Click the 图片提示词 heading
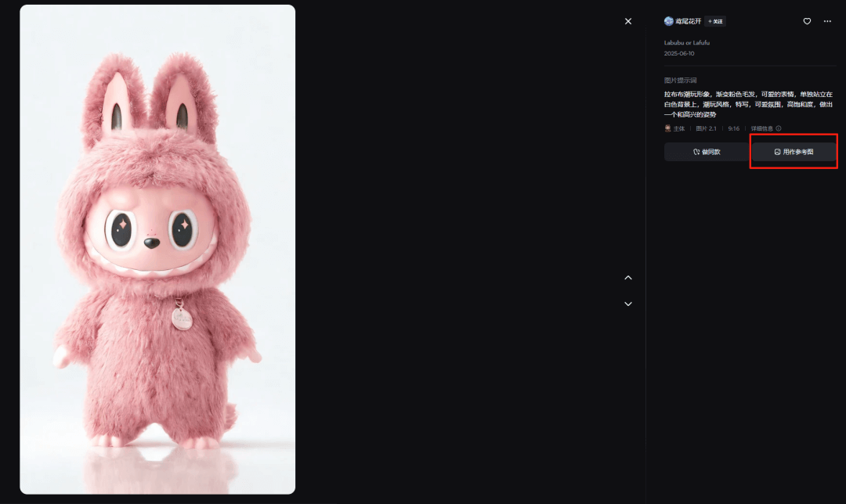 (681, 81)
